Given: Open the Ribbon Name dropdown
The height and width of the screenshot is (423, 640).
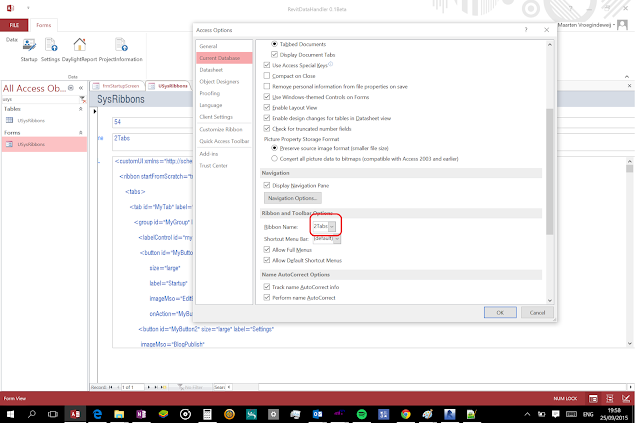Looking at the screenshot, I should pos(331,226).
